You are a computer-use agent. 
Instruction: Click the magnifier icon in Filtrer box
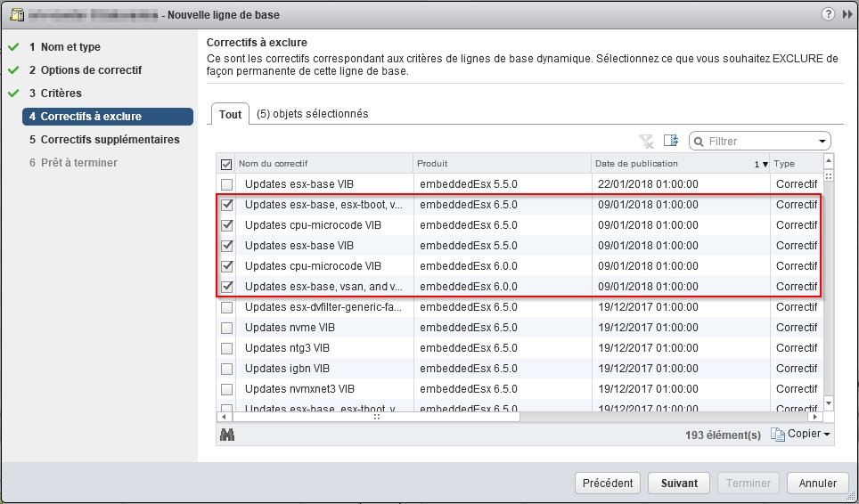coord(699,142)
